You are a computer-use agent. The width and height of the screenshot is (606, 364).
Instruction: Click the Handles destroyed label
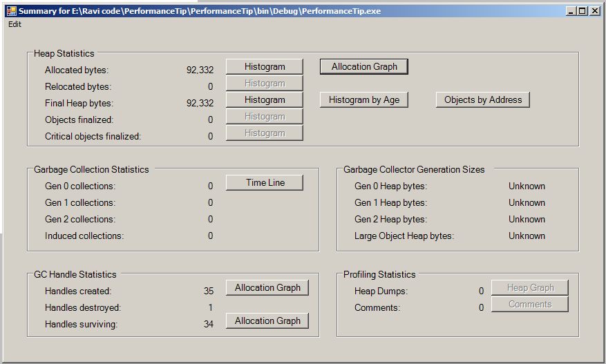(83, 307)
